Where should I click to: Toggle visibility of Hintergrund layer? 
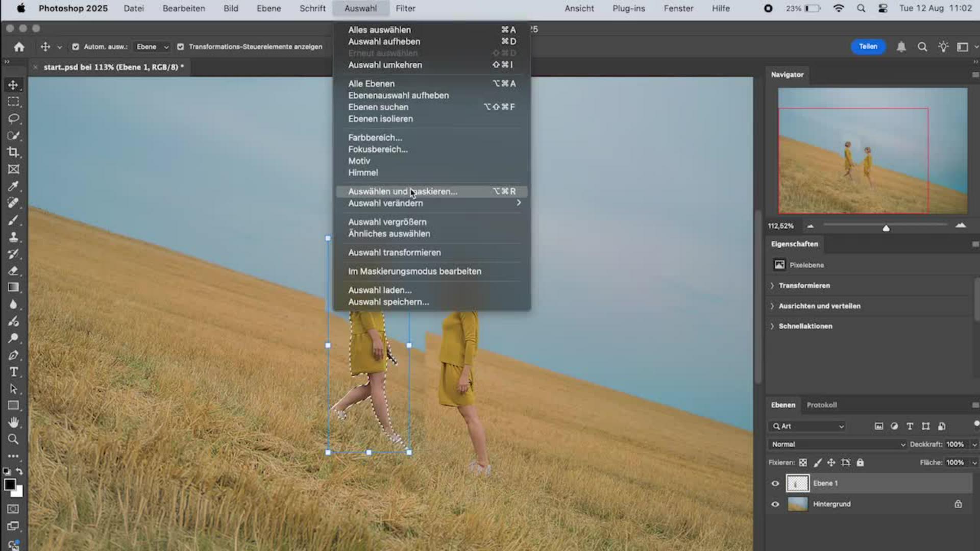(775, 504)
